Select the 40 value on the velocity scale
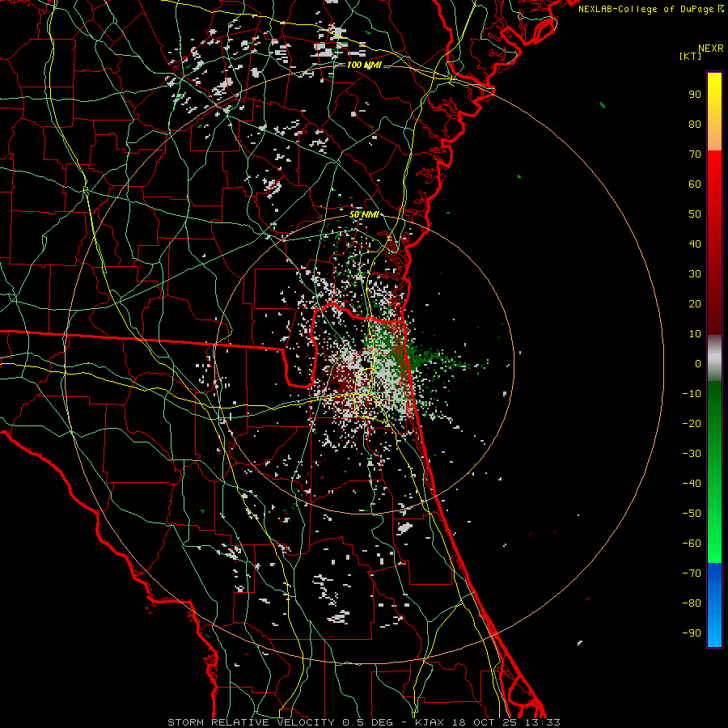 point(695,243)
